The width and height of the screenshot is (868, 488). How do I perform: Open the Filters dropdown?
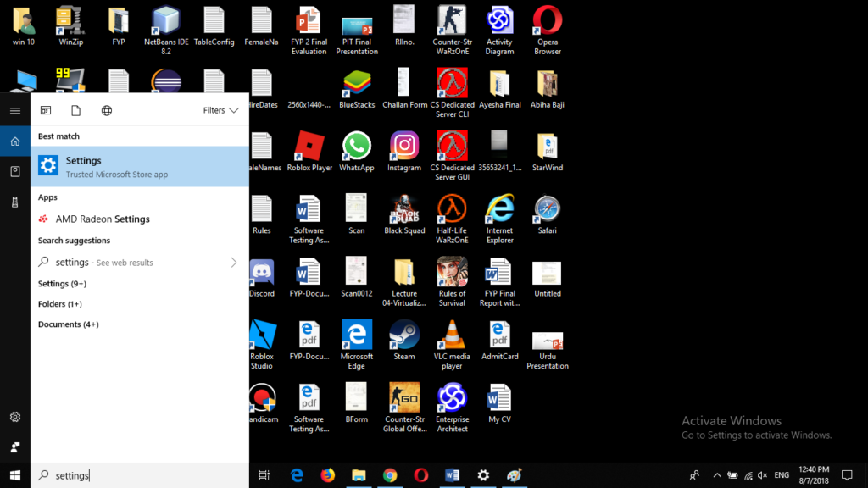click(x=220, y=110)
